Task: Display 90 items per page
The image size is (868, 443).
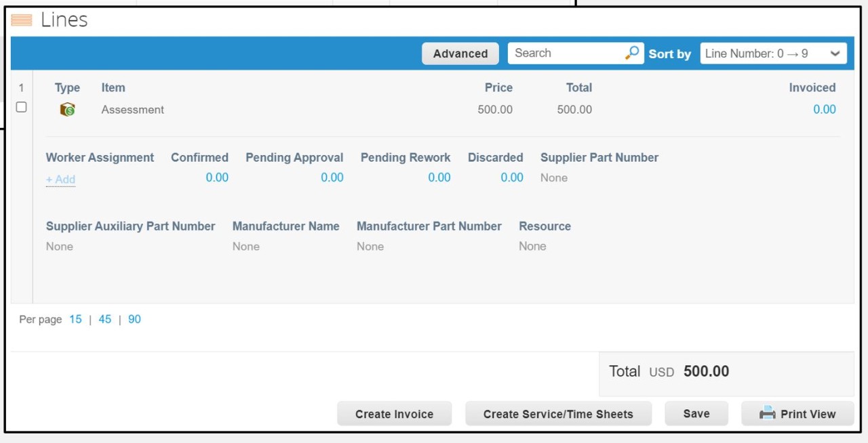Action: point(134,320)
